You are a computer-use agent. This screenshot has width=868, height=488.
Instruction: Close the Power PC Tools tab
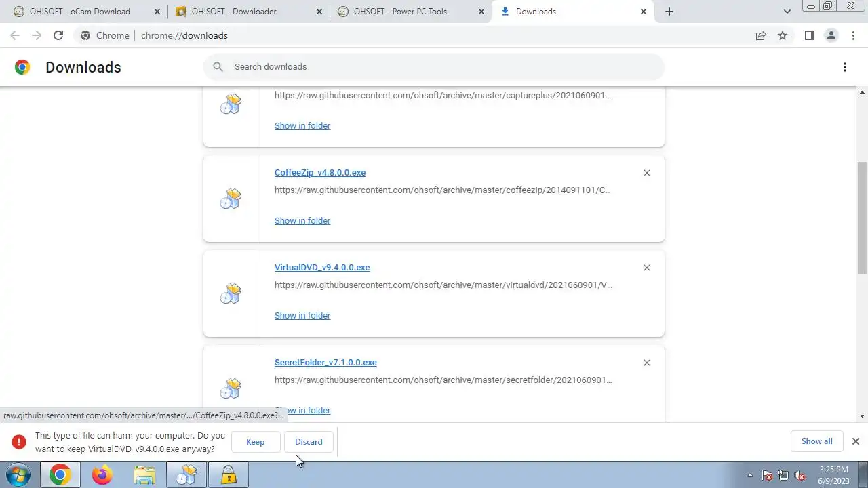pyautogui.click(x=480, y=12)
